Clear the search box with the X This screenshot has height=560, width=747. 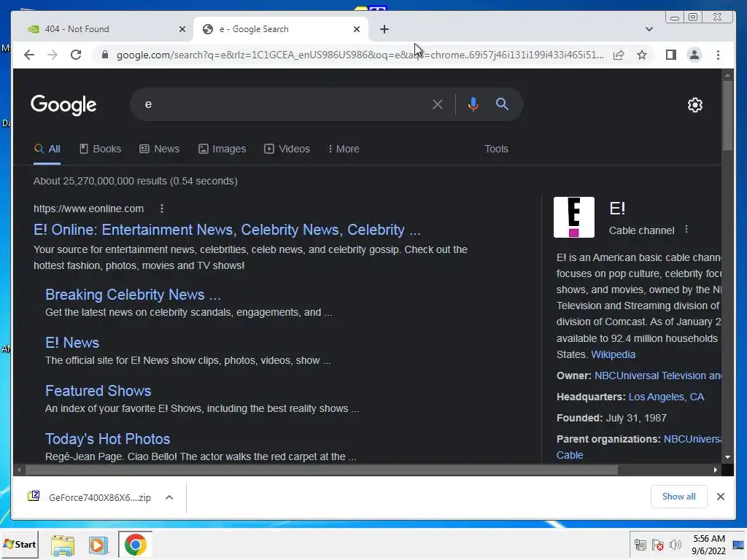point(438,104)
